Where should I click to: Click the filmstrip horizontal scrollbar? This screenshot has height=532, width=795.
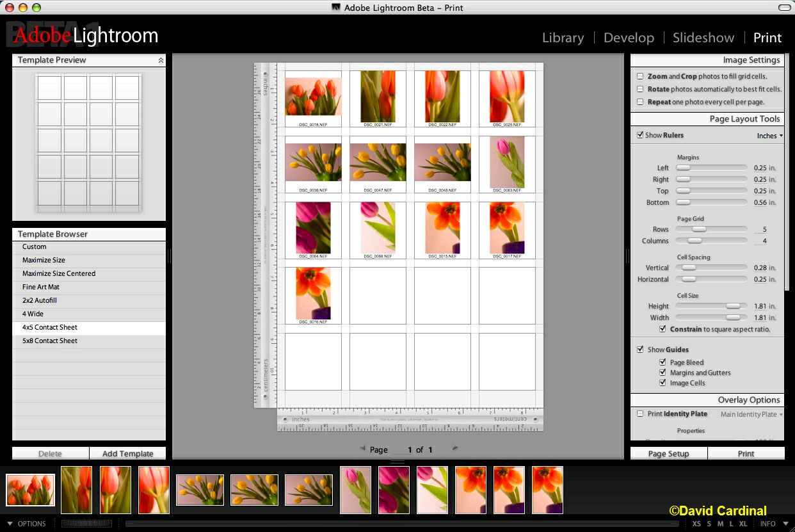tap(403, 524)
